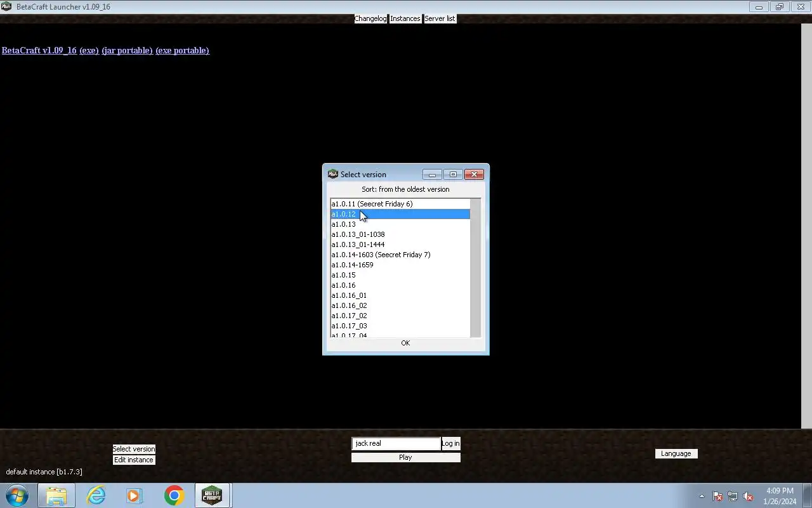Select version a1.0.12 in the list
Viewport: 812px width, 508px height.
point(400,214)
